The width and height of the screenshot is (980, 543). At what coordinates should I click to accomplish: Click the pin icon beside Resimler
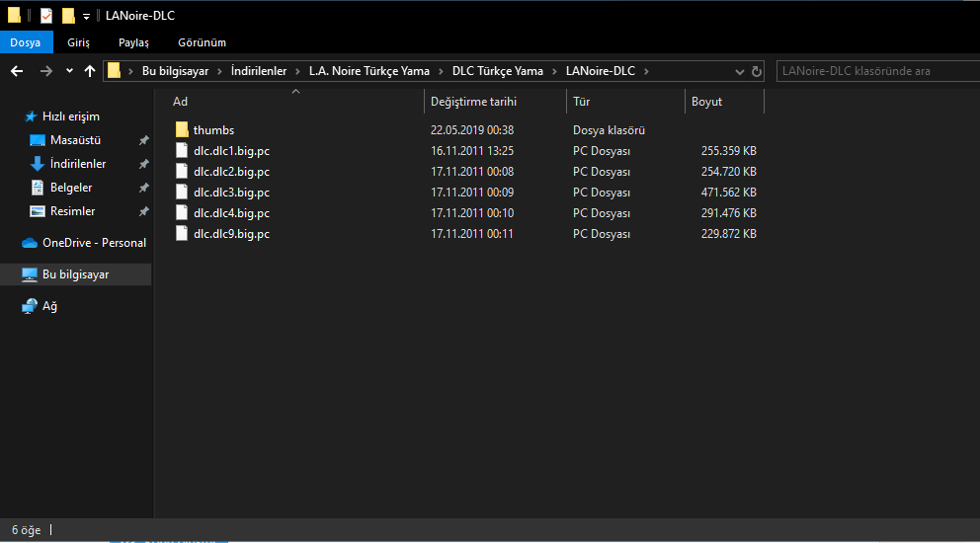point(144,212)
